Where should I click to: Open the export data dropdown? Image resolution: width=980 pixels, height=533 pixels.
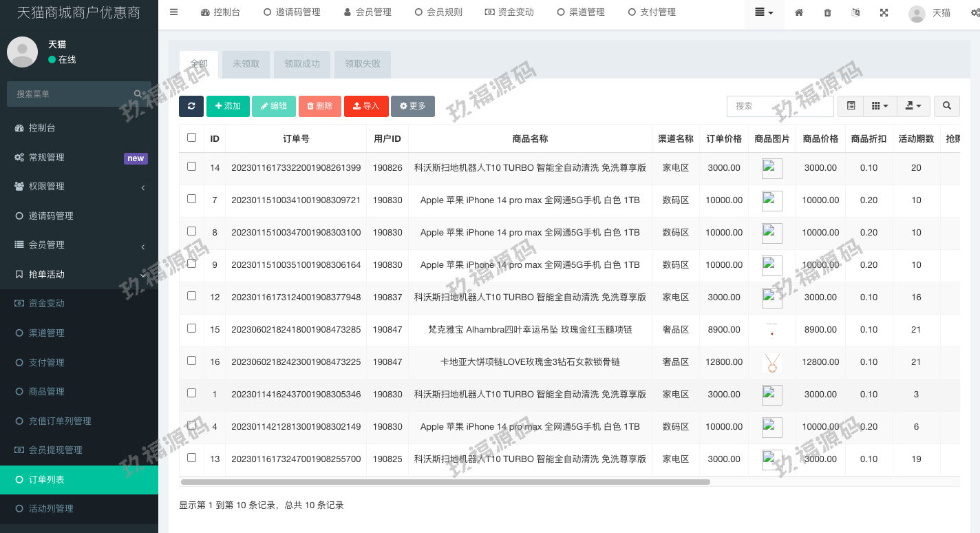[913, 106]
